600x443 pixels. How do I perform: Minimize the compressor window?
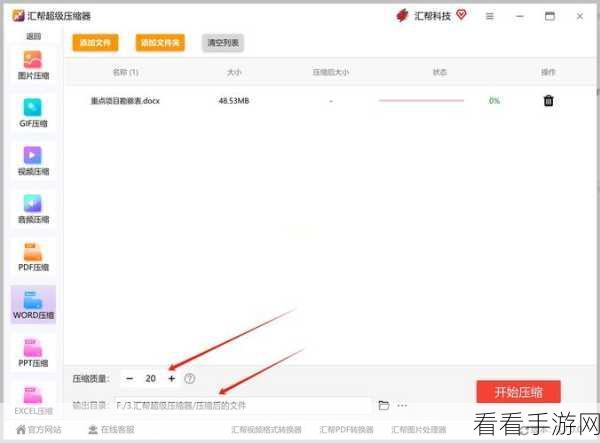point(520,16)
